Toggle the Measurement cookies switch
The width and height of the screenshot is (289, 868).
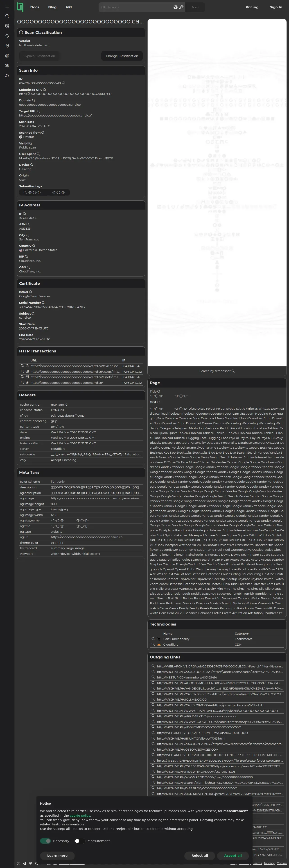pyautogui.click(x=80, y=841)
